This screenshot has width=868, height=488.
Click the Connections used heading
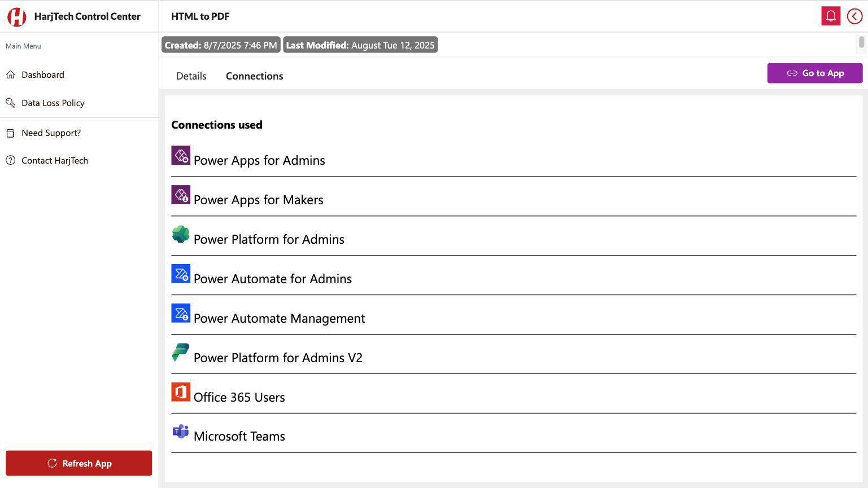click(x=217, y=125)
